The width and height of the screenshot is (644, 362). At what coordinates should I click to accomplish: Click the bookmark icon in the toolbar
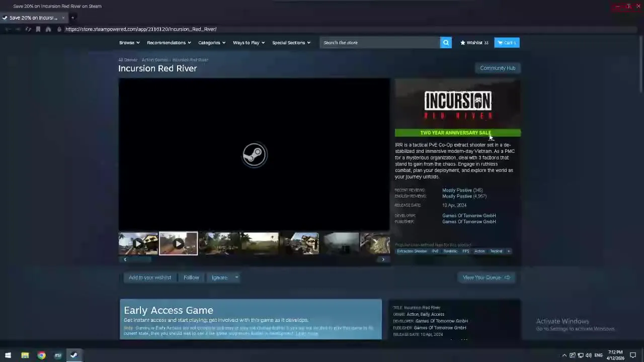38,29
